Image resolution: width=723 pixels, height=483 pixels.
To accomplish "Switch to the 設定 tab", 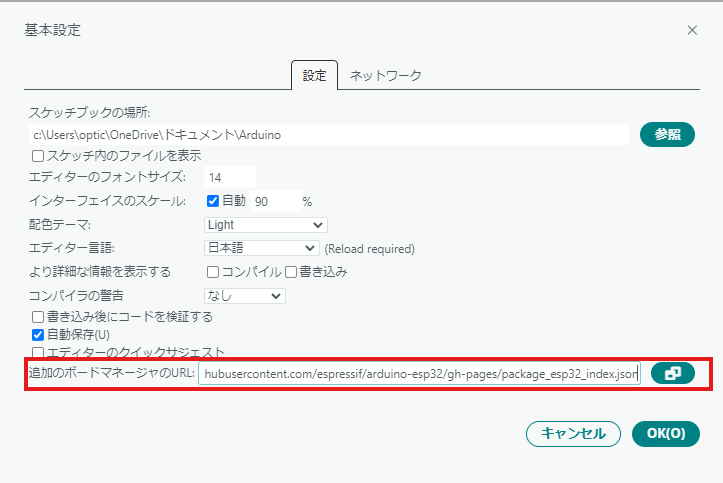I will pyautogui.click(x=314, y=75).
